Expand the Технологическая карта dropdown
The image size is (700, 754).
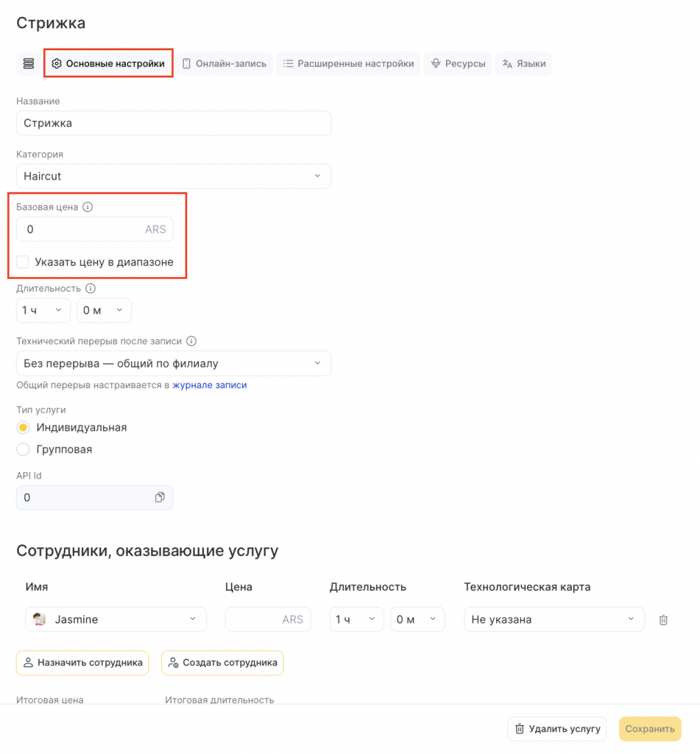pyautogui.click(x=554, y=620)
